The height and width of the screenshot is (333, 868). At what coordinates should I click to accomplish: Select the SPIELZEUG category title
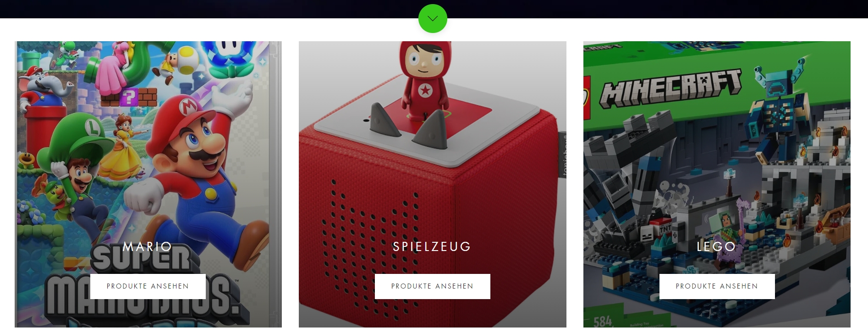(x=432, y=246)
